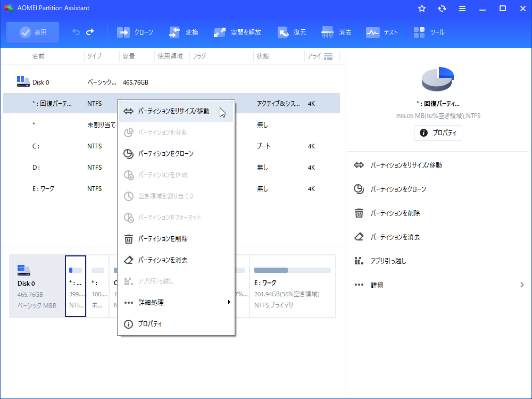Image resolution: width=532 pixels, height=399 pixels.
Task: Click 465.76GB capacity of Disk 0 row
Action: click(x=135, y=82)
